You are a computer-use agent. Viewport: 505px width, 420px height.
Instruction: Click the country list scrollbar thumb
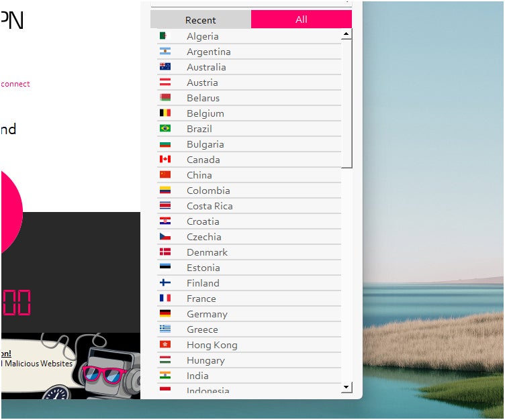347,103
